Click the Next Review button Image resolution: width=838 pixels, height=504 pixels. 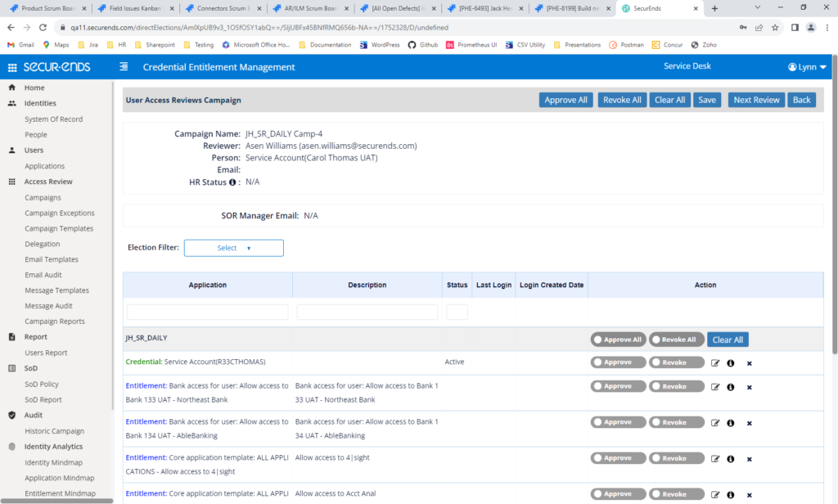756,100
